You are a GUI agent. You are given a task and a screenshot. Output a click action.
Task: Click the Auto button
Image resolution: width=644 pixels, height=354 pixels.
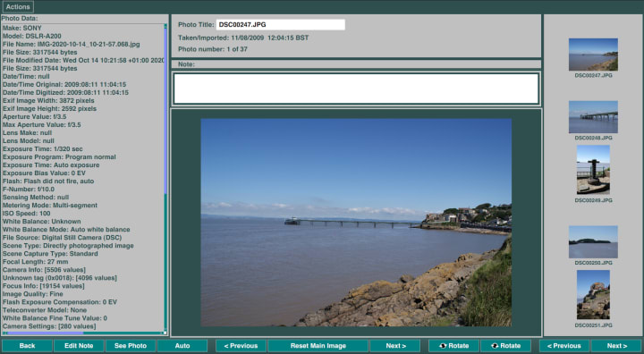tap(182, 346)
